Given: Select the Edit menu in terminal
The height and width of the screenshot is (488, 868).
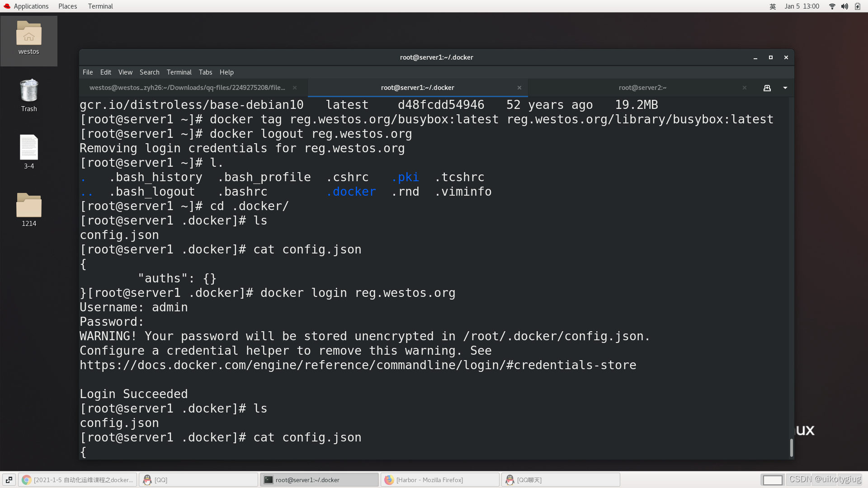Looking at the screenshot, I should point(105,72).
